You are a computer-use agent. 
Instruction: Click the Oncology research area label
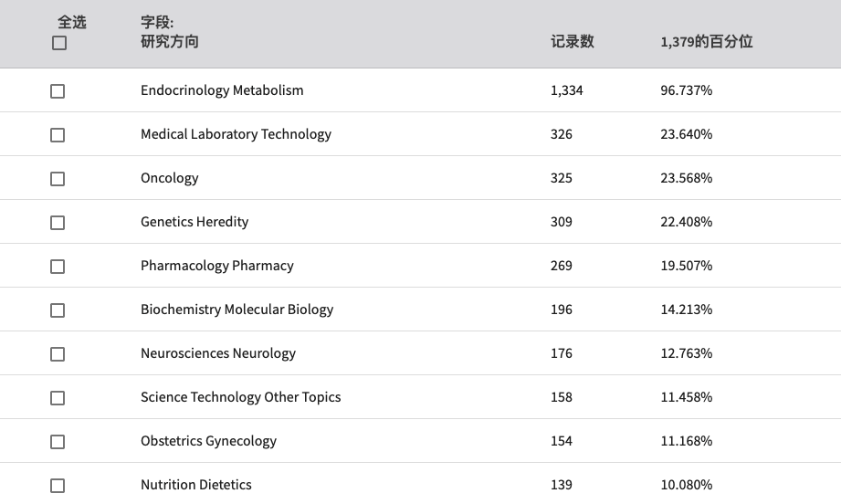[x=170, y=178]
